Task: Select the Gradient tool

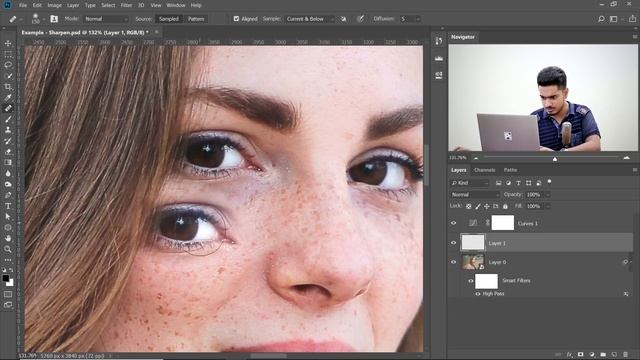Action: 8,162
